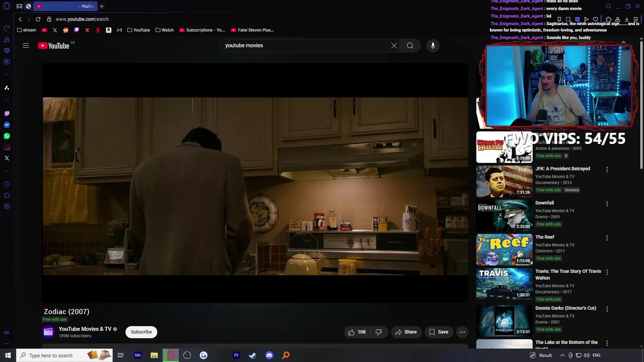Open WhatsApp in the Opera sidebar
644x362 pixels.
(7, 136)
